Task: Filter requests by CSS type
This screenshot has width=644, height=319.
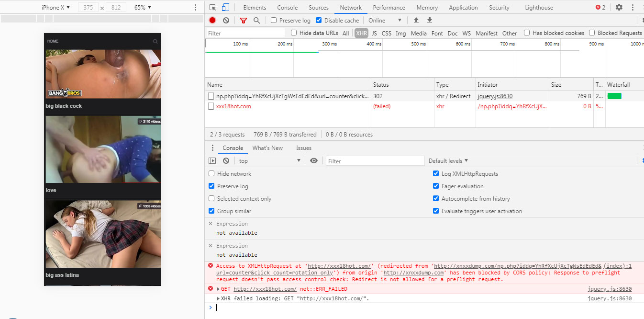Action: coord(387,33)
